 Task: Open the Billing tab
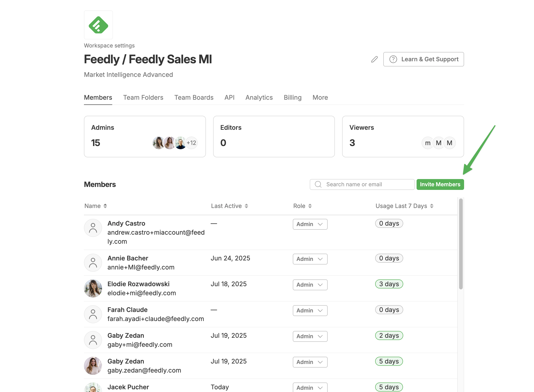coord(293,97)
